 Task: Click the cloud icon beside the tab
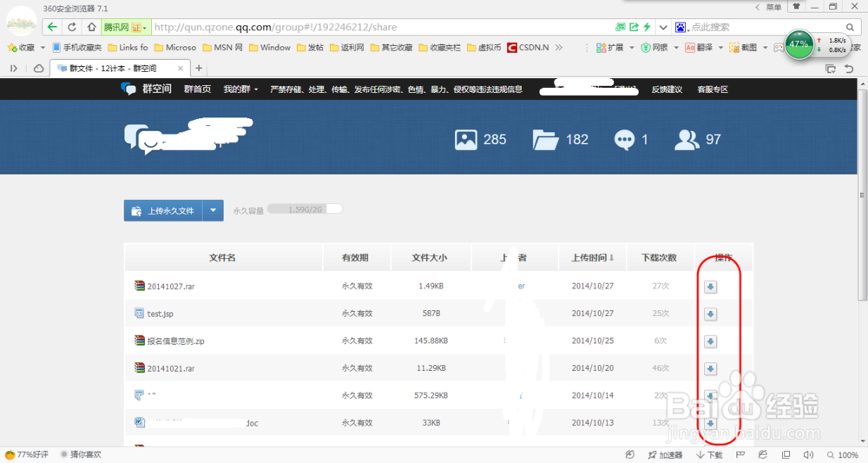[39, 68]
